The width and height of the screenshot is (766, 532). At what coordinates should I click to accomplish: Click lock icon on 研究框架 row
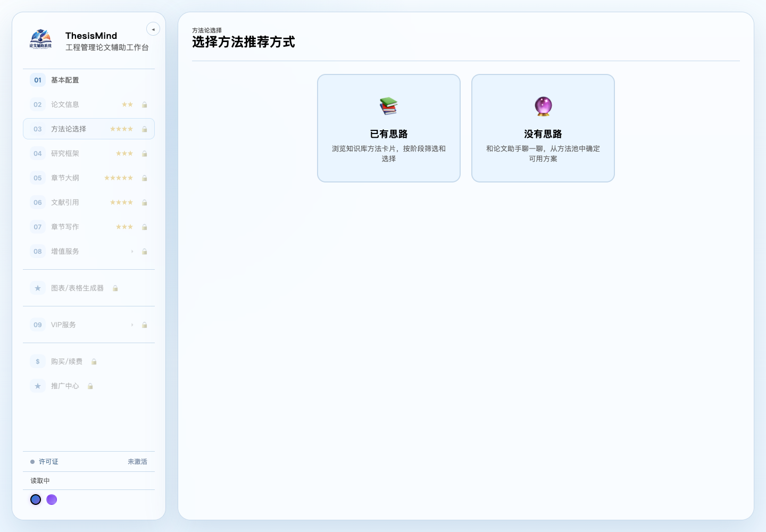[144, 154]
